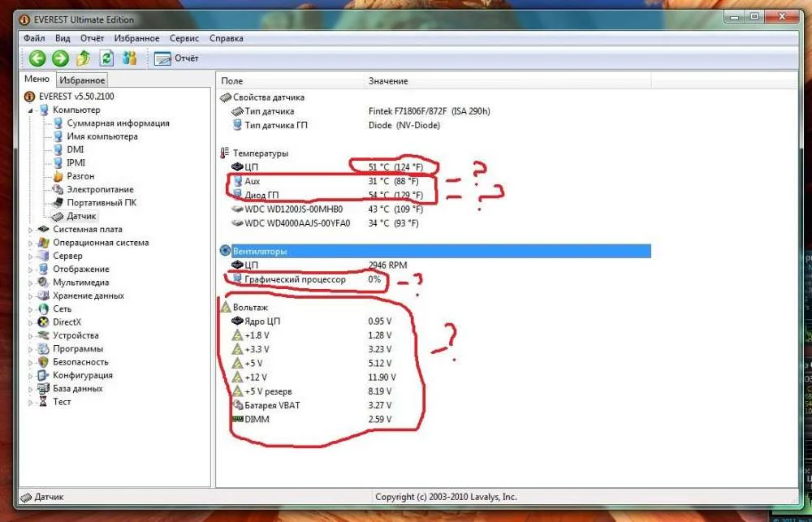The height and width of the screenshot is (522, 812).
Task: Open the Отчёт menu
Action: point(93,38)
